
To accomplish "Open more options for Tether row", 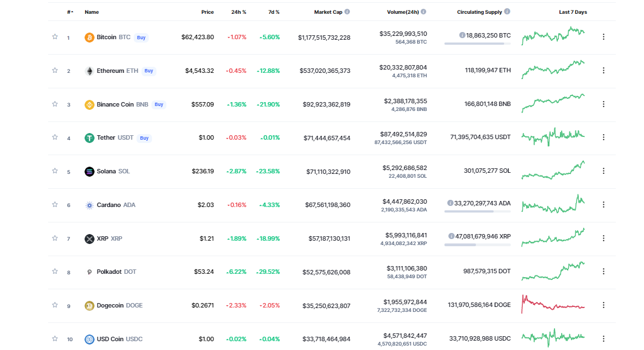I will tap(603, 137).
